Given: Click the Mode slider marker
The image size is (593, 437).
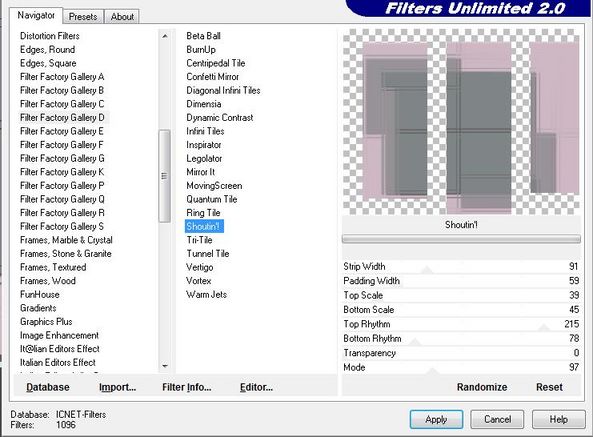Looking at the screenshot, I should tap(433, 371).
